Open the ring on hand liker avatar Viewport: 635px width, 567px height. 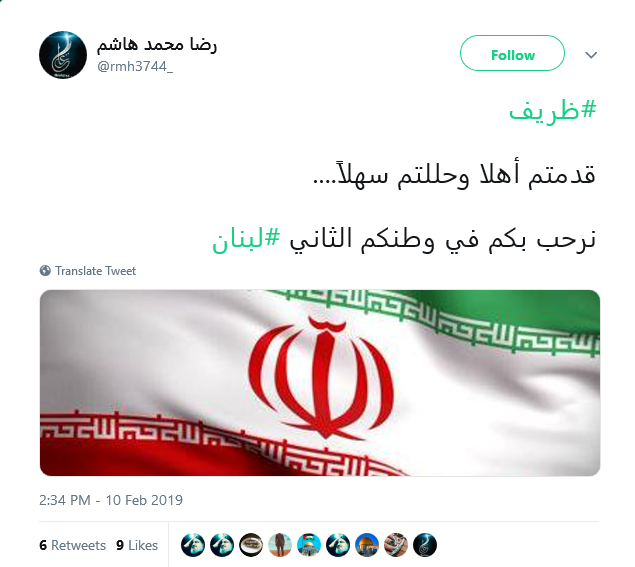pyautogui.click(x=396, y=545)
